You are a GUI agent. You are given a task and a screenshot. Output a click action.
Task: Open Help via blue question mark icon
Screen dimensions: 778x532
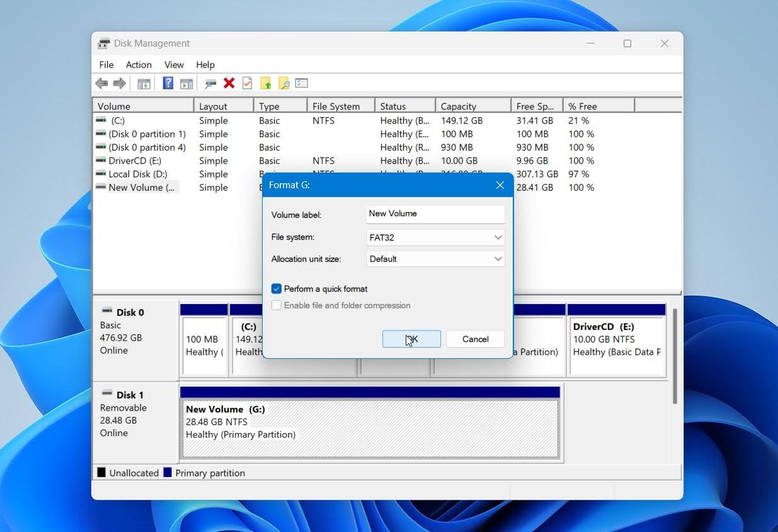coord(168,83)
